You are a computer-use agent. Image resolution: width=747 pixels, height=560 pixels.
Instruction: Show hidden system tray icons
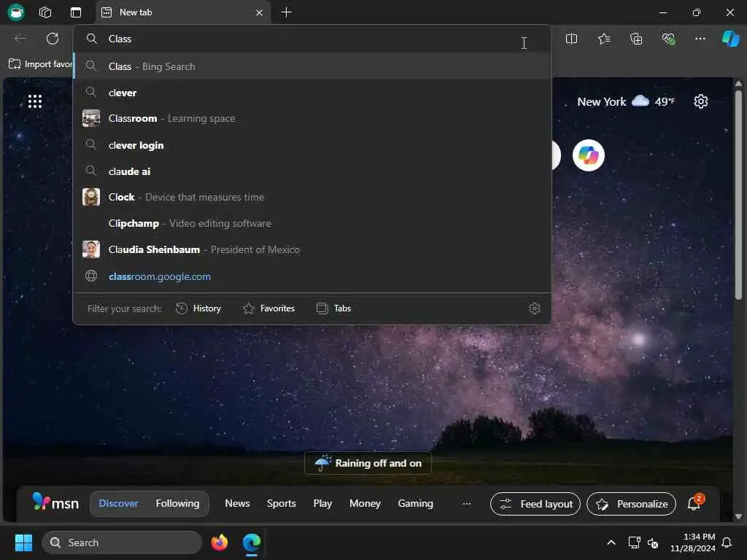click(x=611, y=542)
